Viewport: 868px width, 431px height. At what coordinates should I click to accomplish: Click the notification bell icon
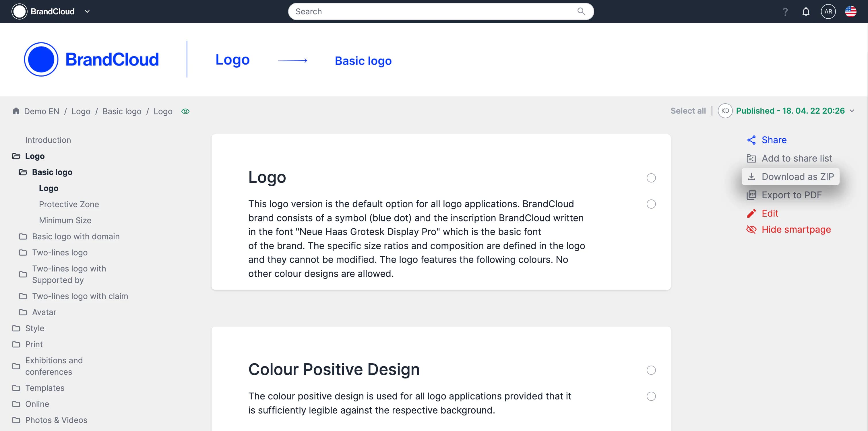[x=806, y=12]
